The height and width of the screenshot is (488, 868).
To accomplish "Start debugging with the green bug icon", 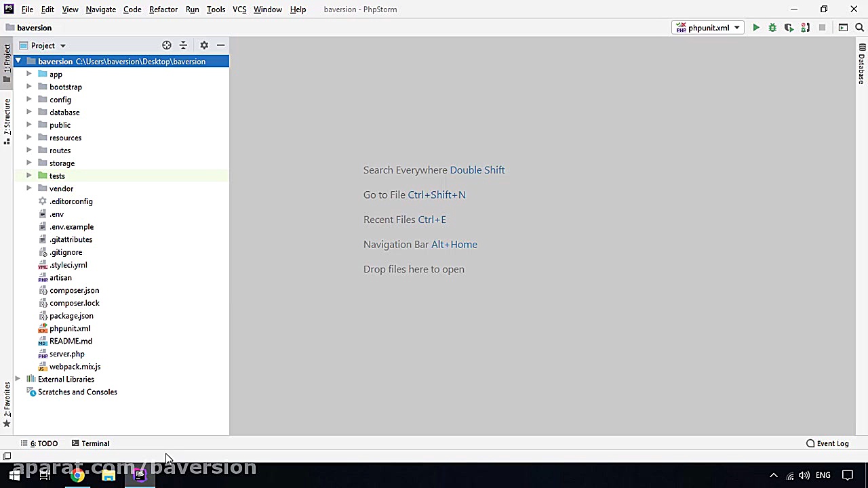I will tap(772, 28).
